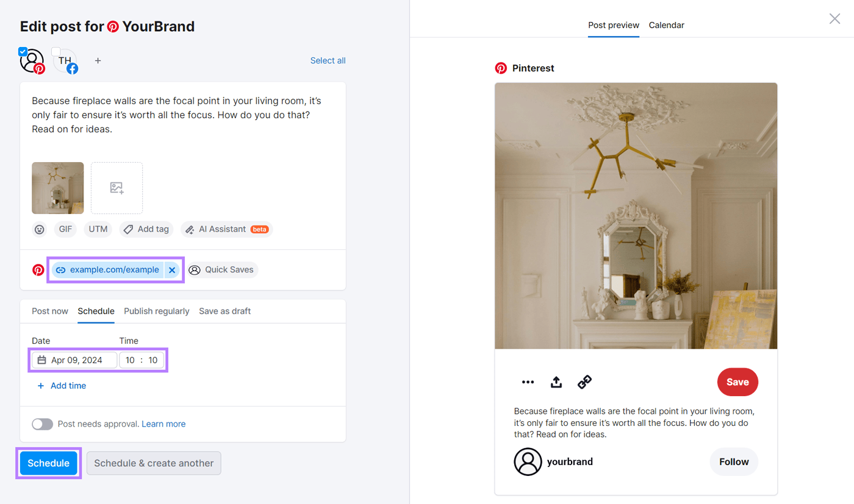Change the scheduled time value

(142, 360)
